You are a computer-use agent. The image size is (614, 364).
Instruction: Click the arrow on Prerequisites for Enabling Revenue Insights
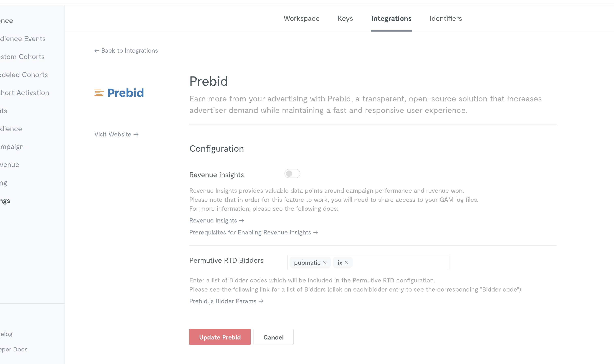316,232
